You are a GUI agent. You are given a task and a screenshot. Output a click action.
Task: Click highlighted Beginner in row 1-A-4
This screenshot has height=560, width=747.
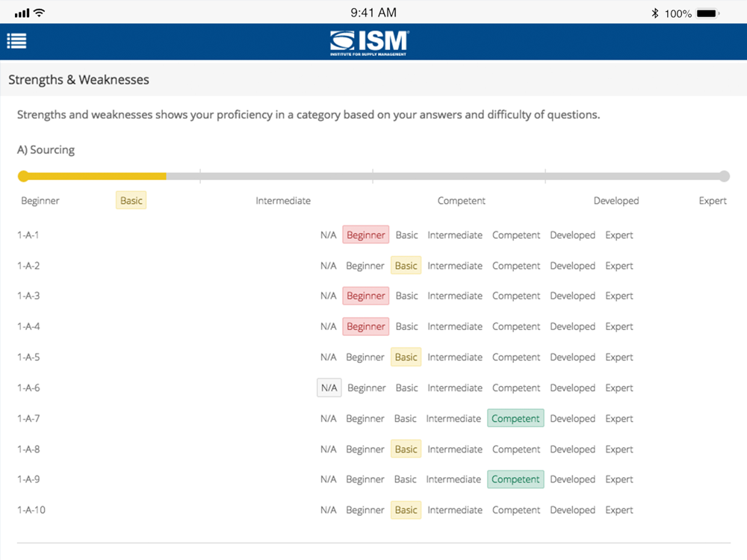pyautogui.click(x=366, y=326)
